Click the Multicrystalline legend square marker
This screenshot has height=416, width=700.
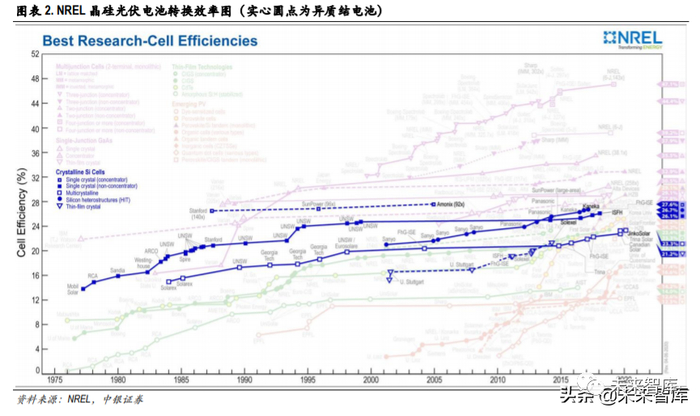click(60, 193)
